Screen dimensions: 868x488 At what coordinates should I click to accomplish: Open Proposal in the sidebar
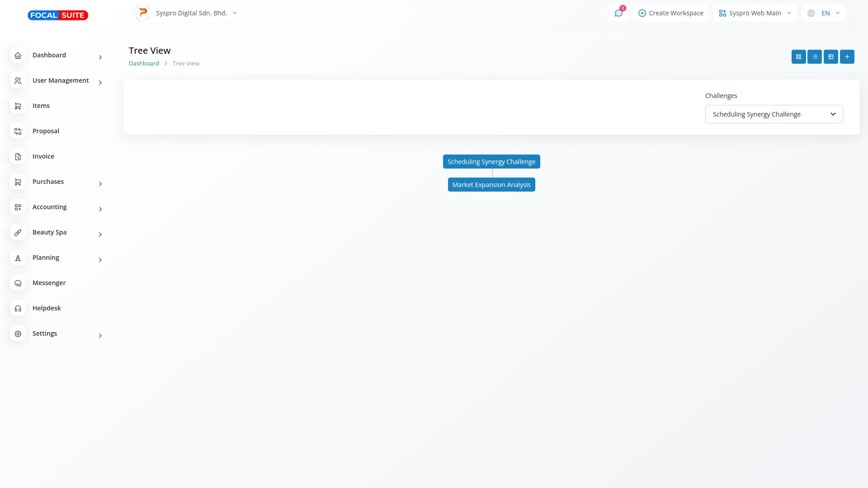pos(46,131)
